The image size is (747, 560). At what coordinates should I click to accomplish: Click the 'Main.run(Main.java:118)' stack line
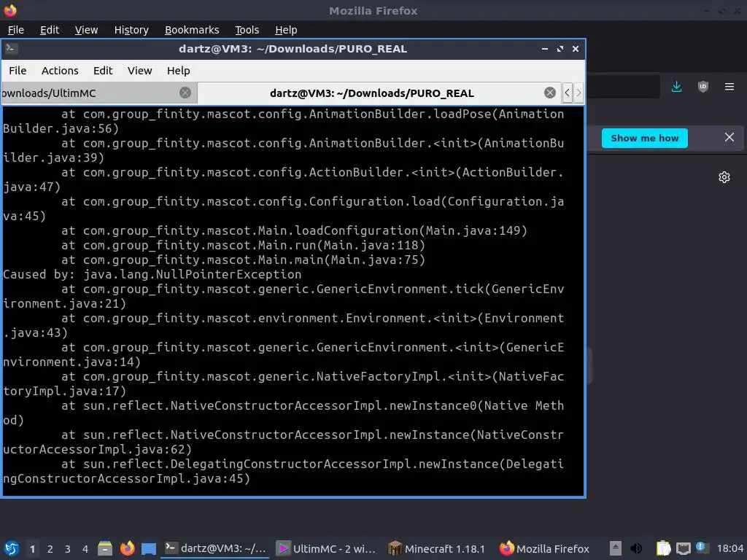point(243,245)
